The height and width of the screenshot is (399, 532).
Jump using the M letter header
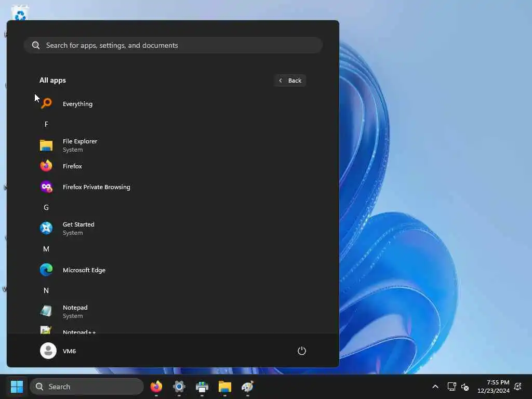[46, 249]
